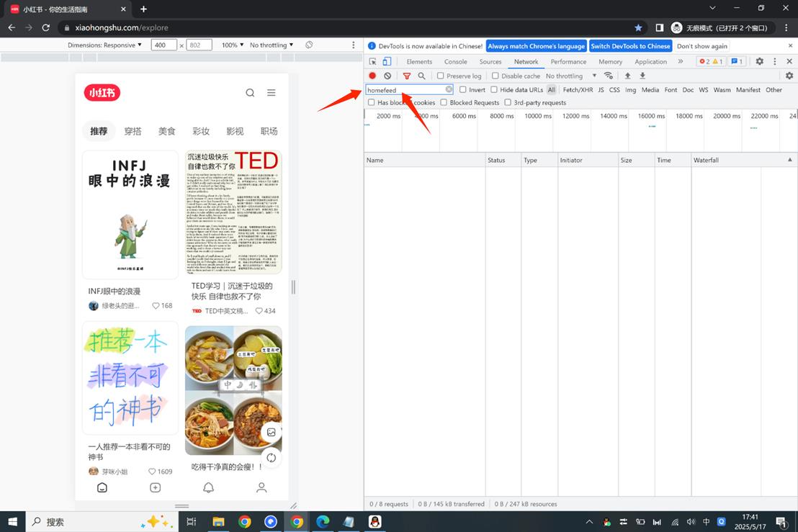Switch to the Elements tab

pyautogui.click(x=419, y=61)
